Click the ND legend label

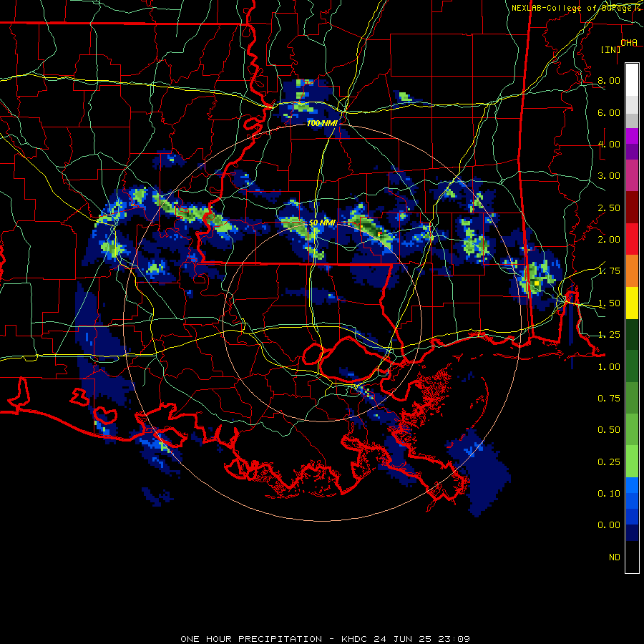(x=615, y=557)
